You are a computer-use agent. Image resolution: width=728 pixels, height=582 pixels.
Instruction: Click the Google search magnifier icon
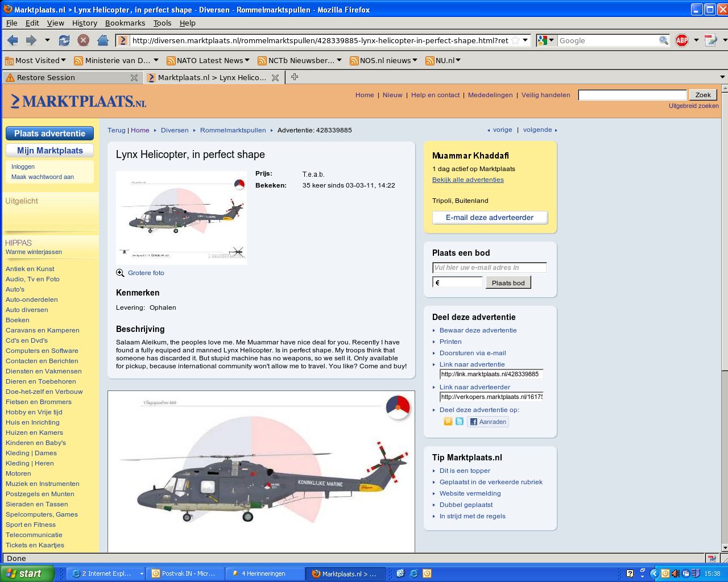663,40
